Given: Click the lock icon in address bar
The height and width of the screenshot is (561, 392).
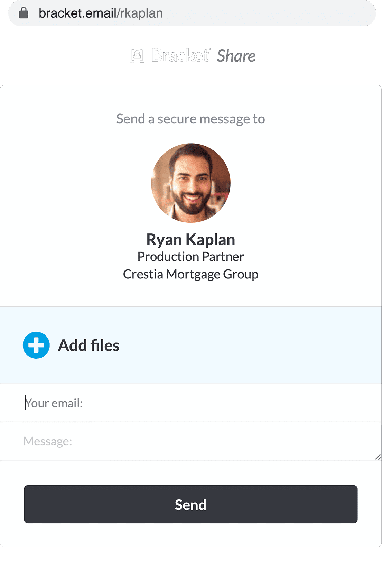Looking at the screenshot, I should pyautogui.click(x=24, y=13).
